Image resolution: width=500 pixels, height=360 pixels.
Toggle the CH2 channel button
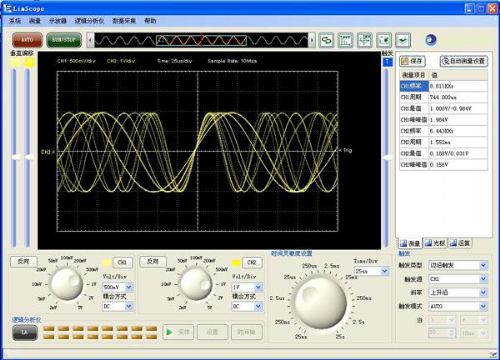(x=252, y=262)
